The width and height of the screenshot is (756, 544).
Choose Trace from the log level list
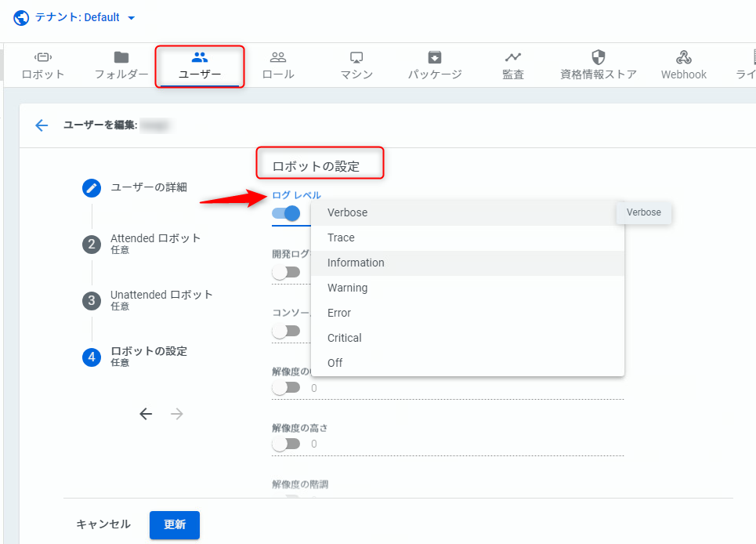[x=468, y=238]
